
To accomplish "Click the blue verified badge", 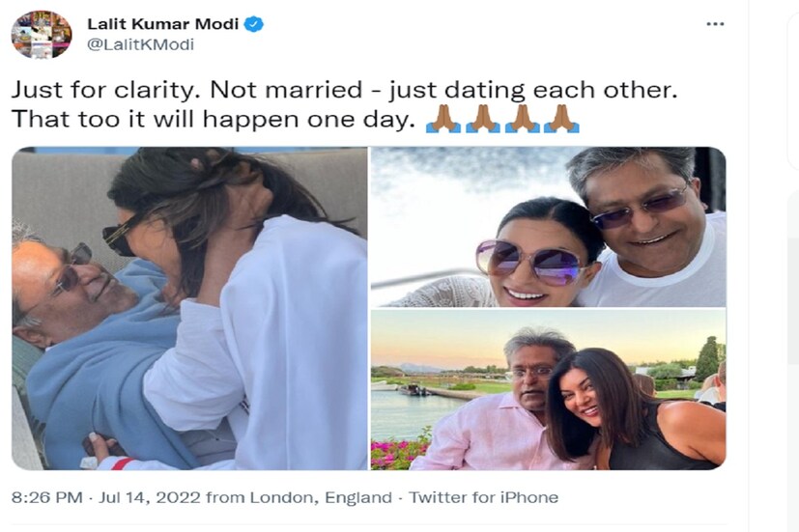I will pos(254,24).
